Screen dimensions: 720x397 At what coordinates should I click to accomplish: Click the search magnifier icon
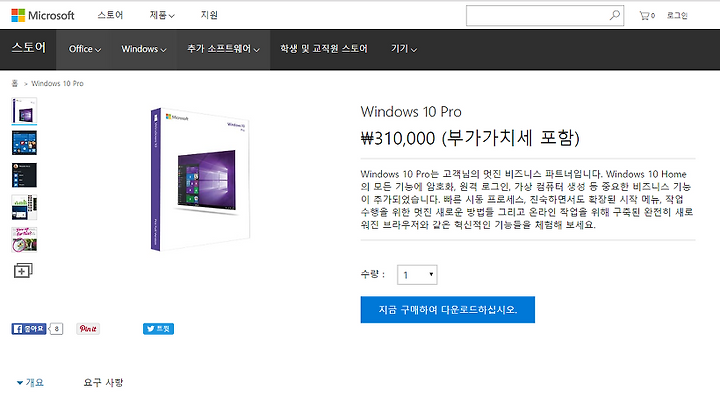(x=614, y=15)
